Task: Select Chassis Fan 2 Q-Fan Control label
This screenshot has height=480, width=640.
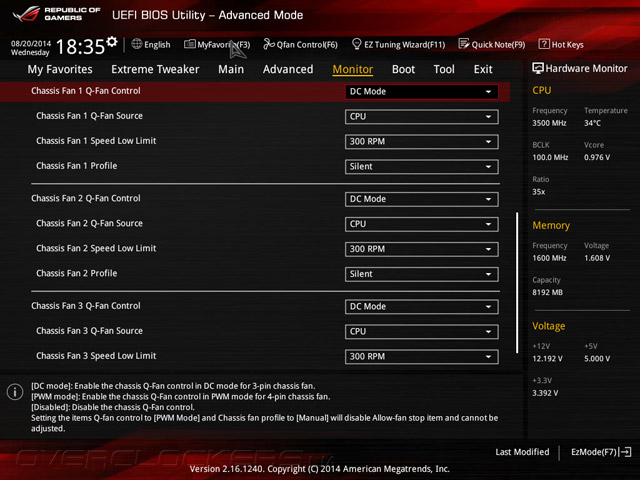Action: click(x=86, y=198)
